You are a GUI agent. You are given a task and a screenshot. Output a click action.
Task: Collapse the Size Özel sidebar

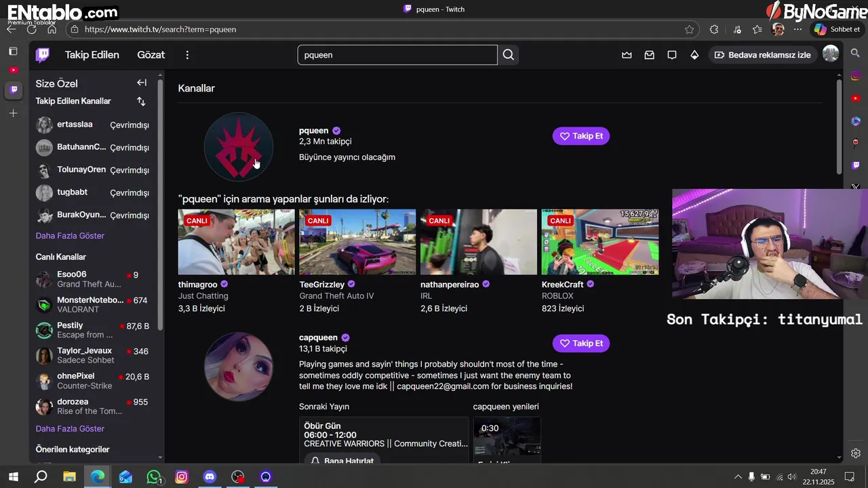click(x=142, y=83)
